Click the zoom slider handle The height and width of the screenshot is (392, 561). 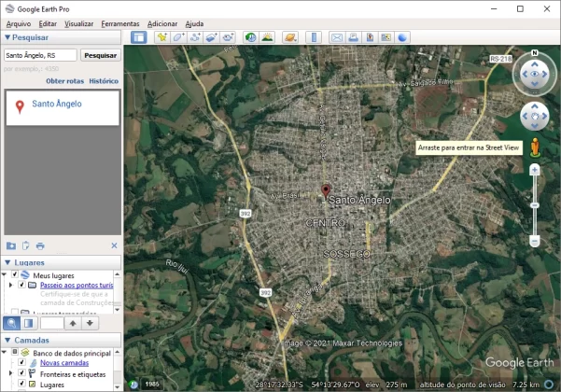535,205
